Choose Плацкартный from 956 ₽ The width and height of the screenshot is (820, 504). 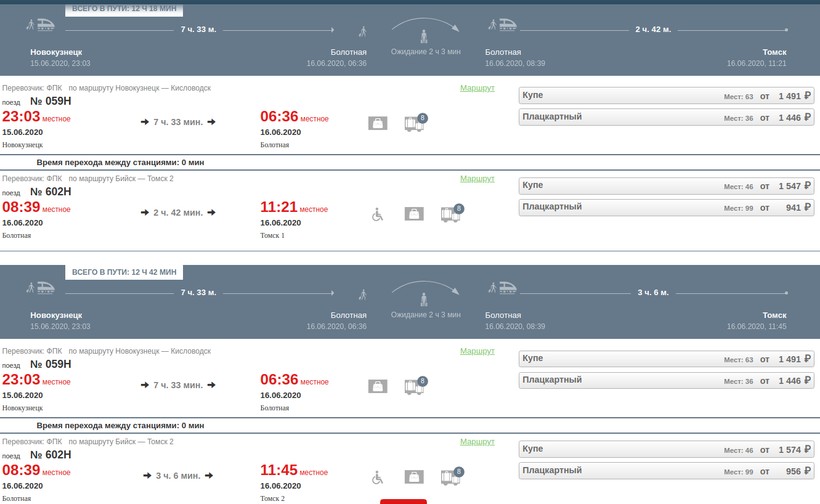pos(667,471)
